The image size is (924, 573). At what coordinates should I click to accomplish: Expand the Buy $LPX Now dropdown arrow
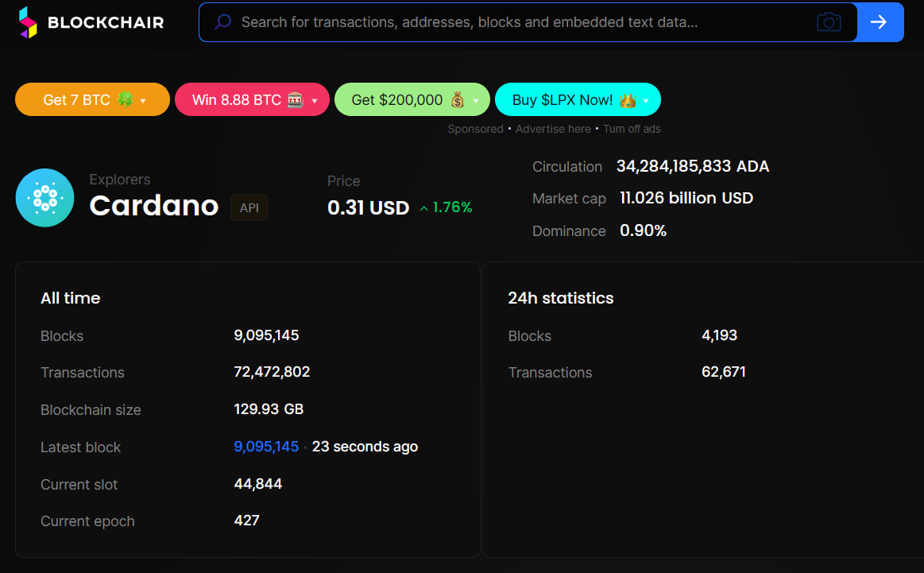tap(646, 101)
